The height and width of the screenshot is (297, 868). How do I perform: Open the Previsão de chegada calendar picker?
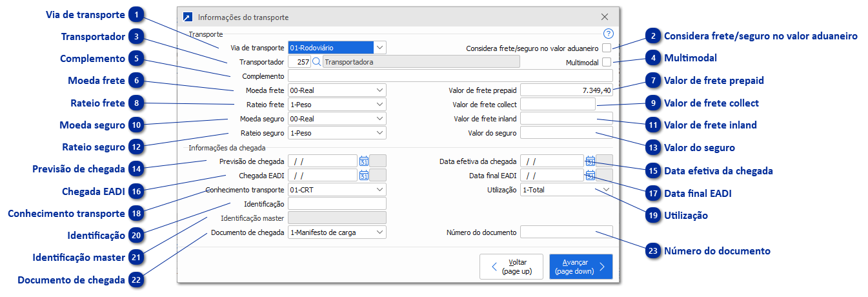click(x=364, y=161)
